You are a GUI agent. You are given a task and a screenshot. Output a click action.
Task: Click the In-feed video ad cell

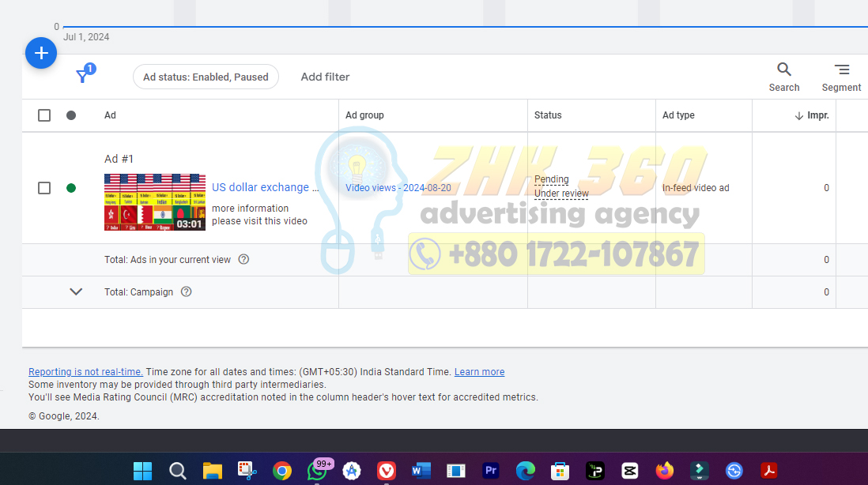click(x=696, y=188)
